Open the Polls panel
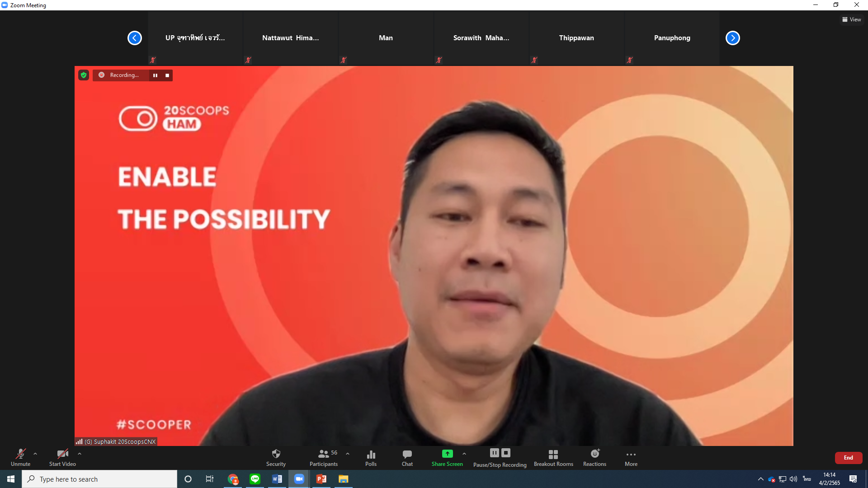 [x=371, y=457]
